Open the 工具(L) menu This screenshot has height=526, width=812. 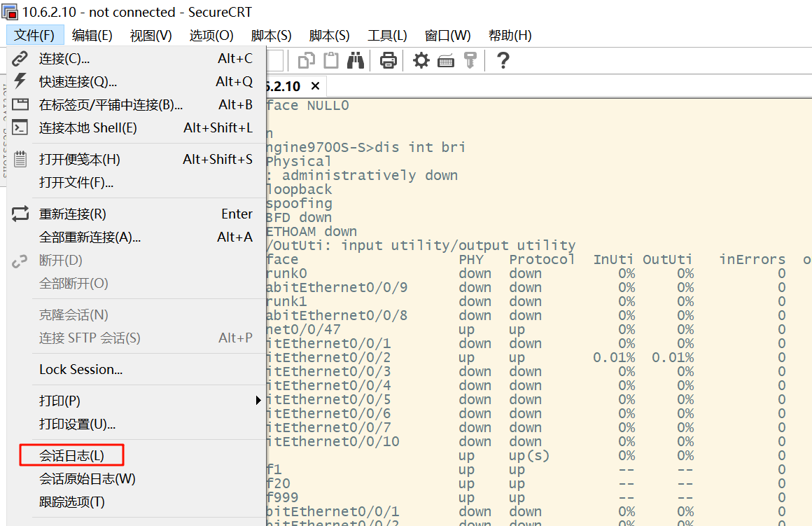pos(387,35)
